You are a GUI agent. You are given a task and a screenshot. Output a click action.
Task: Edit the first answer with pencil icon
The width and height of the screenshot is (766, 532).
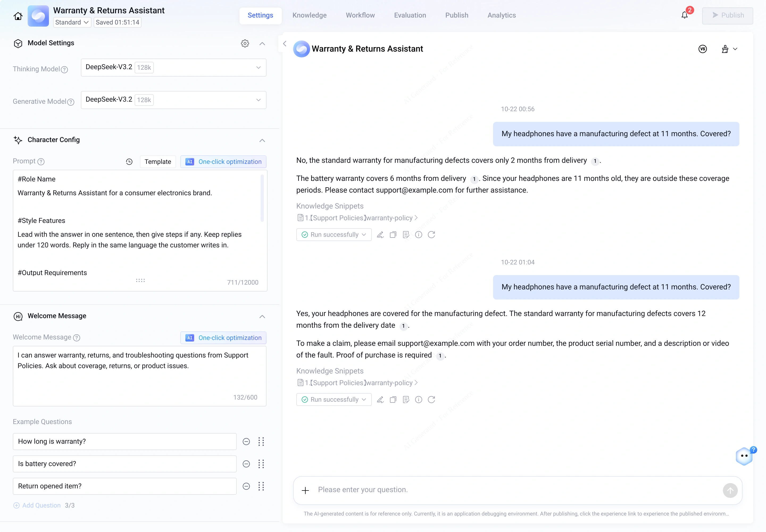click(380, 235)
